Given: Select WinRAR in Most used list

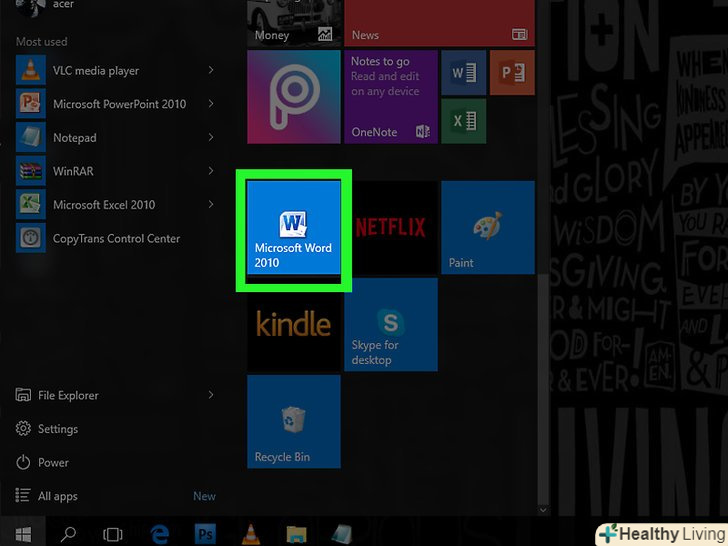Looking at the screenshot, I should [73, 171].
